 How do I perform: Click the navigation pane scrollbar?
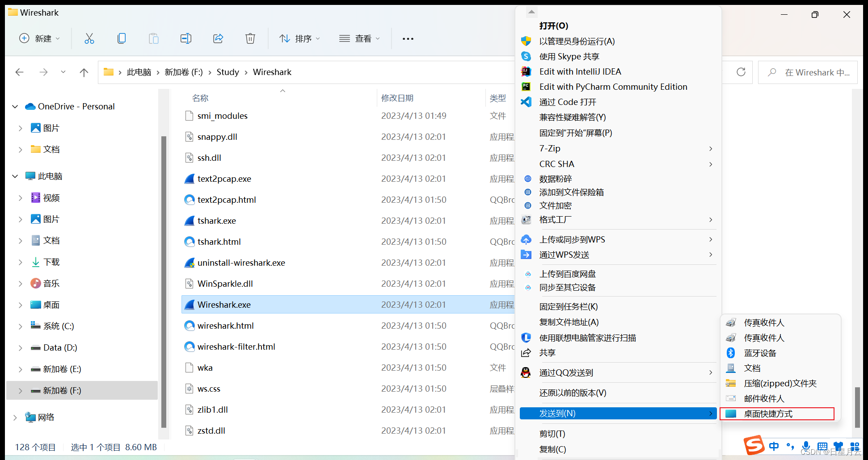[164, 281]
